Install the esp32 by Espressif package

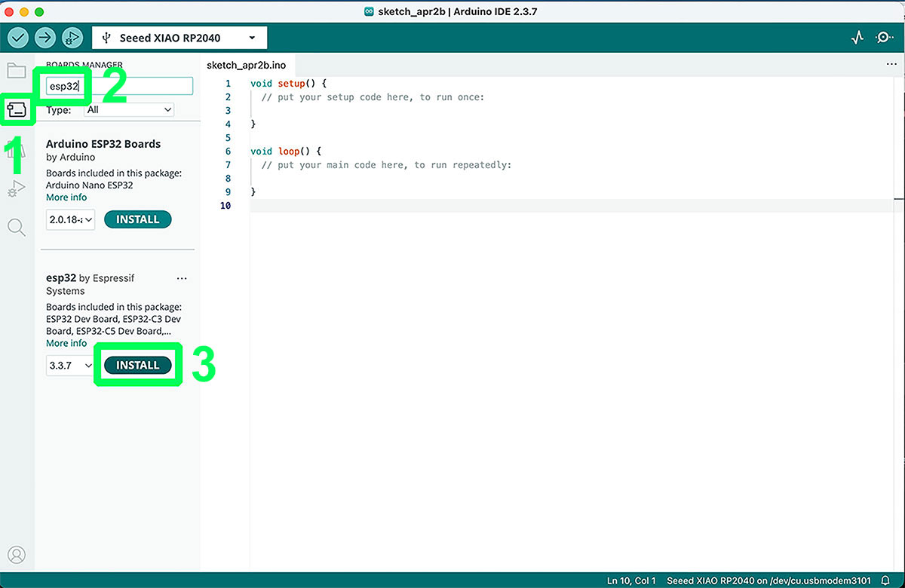point(138,365)
